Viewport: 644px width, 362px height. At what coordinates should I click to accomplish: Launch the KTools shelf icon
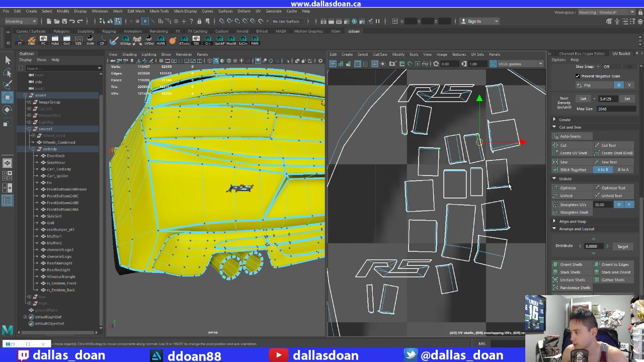[184, 40]
